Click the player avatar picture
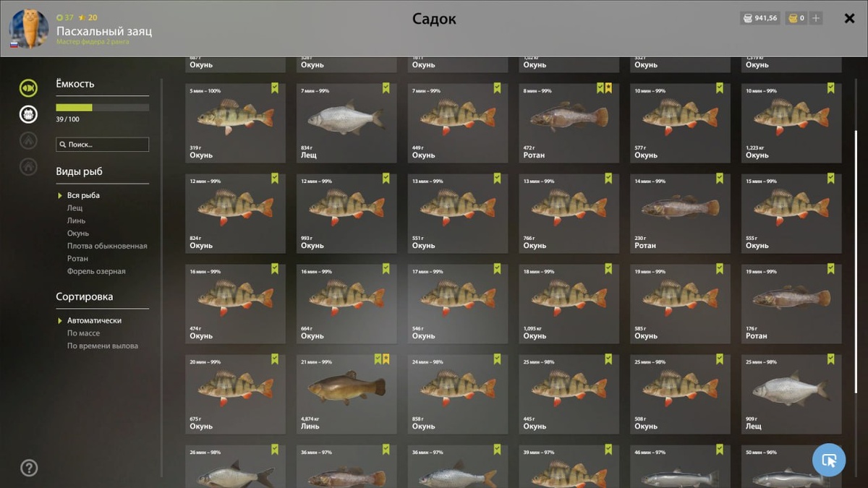The width and height of the screenshot is (868, 488). pos(29,28)
